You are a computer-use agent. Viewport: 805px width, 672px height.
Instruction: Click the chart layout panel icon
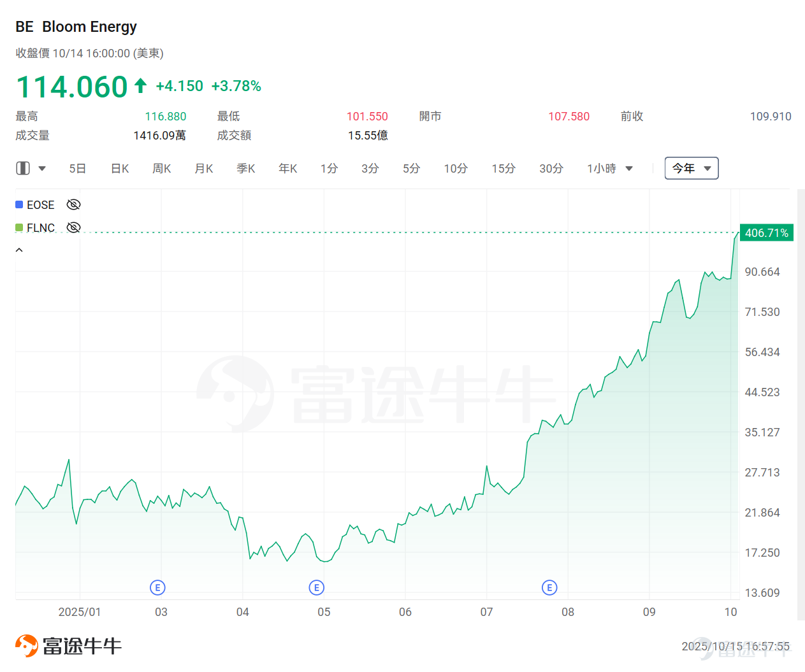[23, 168]
